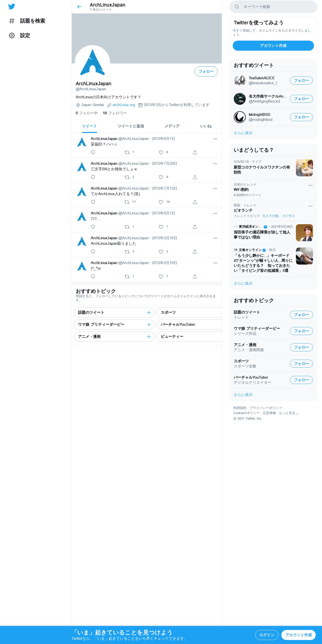Switch to ツイート tab
The width and height of the screenshot is (322, 644).
[89, 126]
